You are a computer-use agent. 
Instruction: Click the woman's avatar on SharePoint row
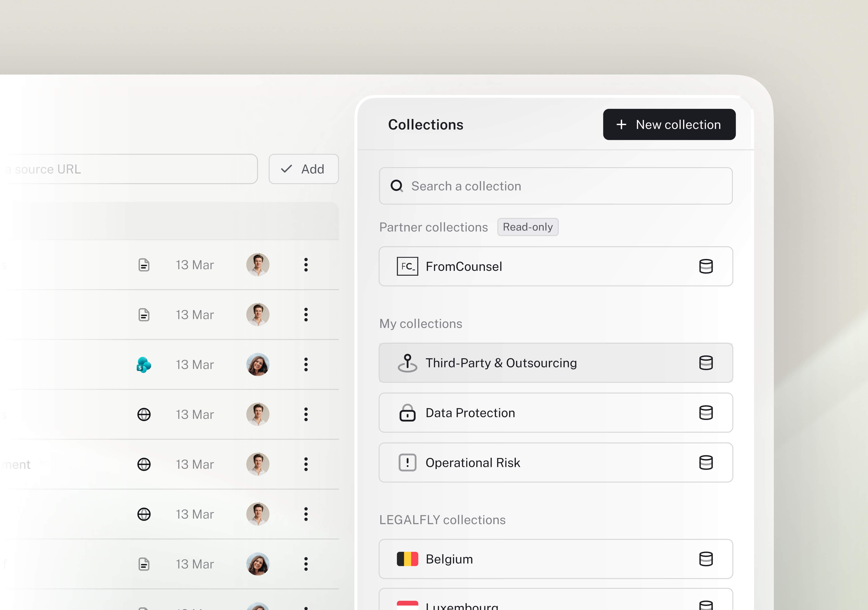(258, 365)
